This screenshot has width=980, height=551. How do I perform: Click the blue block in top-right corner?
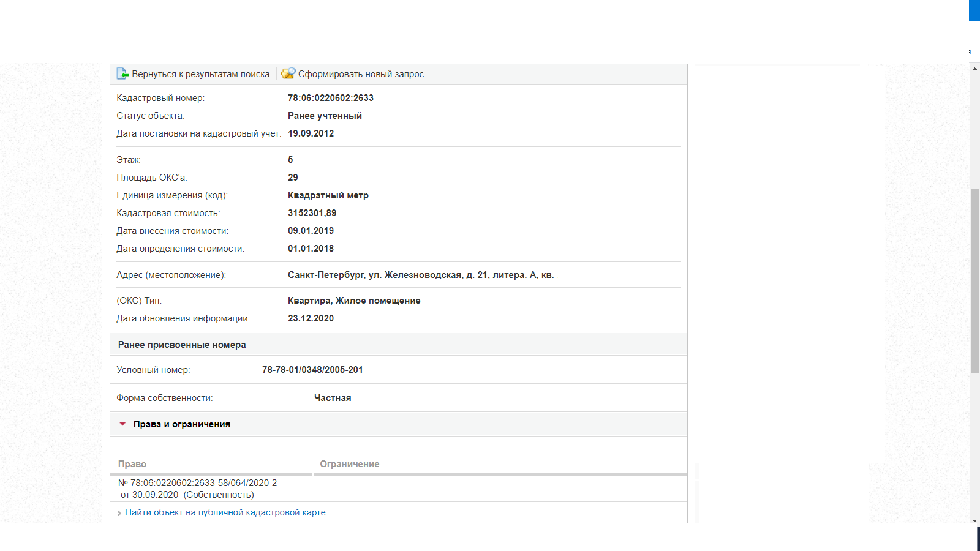click(974, 10)
